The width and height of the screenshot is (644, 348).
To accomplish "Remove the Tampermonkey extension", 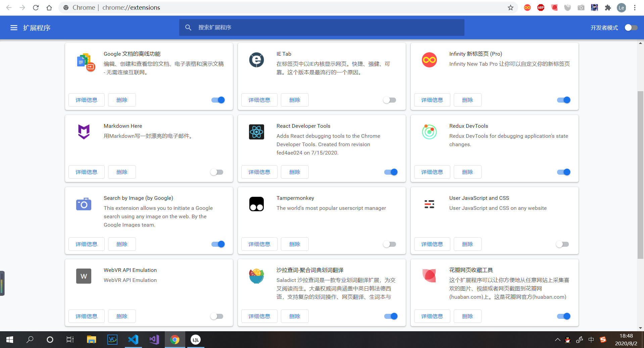I will (295, 244).
